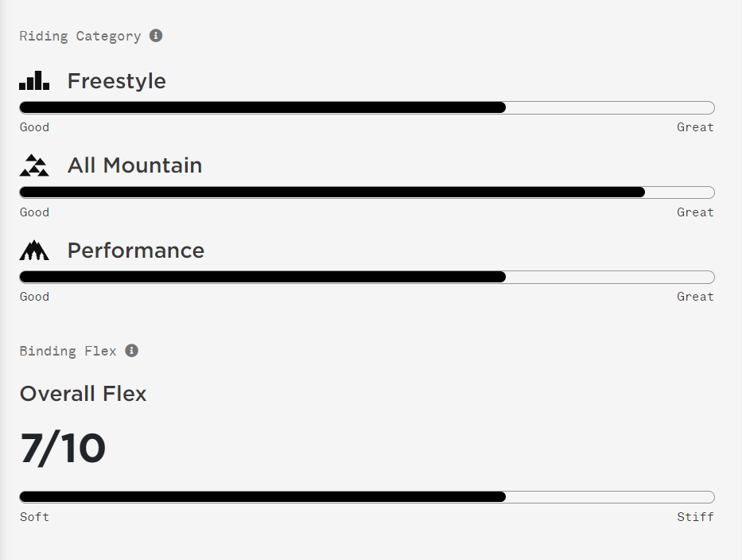Click the Riding Category info icon
Image resolution: width=742 pixels, height=560 pixels.
(156, 36)
